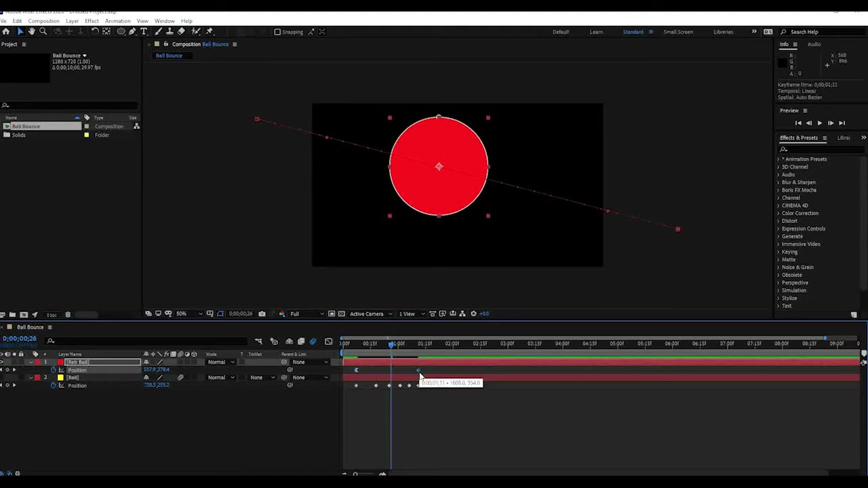The image size is (868, 488).
Task: Select the Eraser tool
Action: (x=181, y=31)
